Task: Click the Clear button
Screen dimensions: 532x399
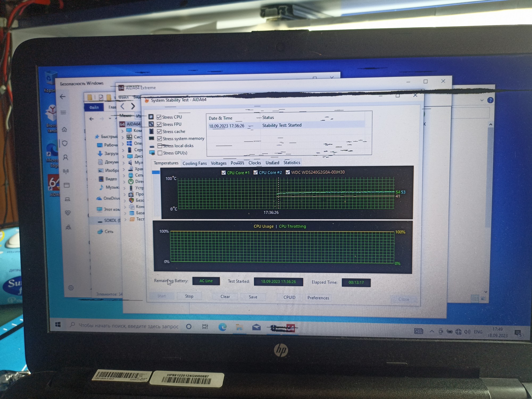Action: [x=225, y=297]
